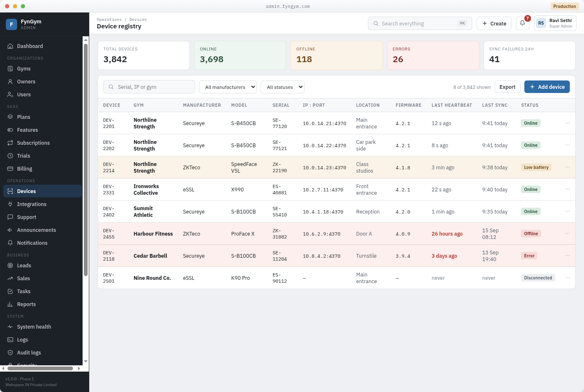Open the All manufacturers dropdown
This screenshot has width=584, height=392.
tap(228, 87)
